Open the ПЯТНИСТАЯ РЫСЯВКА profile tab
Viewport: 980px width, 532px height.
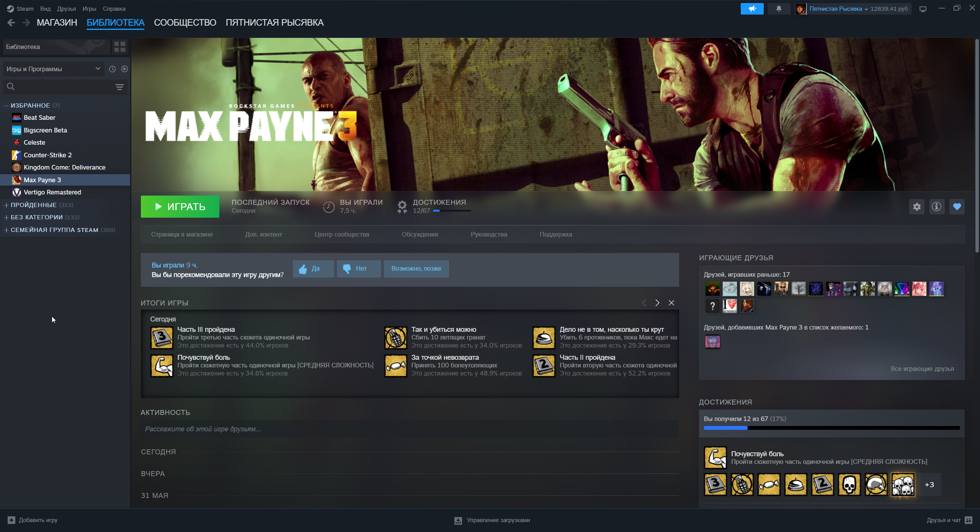pos(274,23)
